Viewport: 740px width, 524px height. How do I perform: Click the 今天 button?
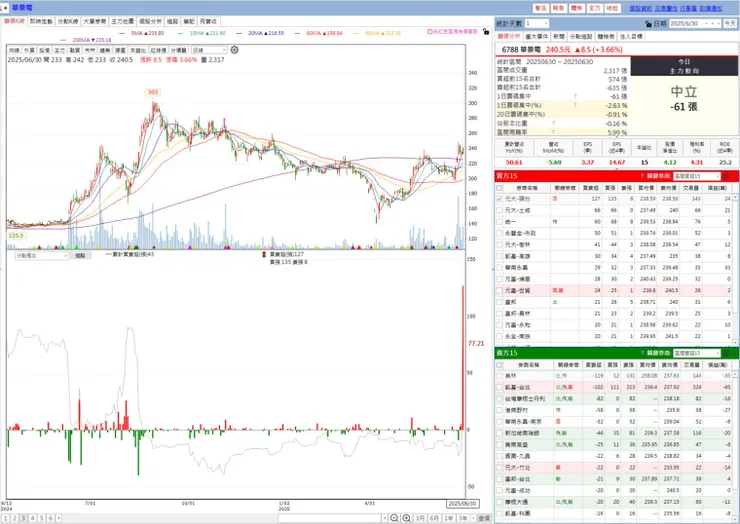tap(730, 24)
